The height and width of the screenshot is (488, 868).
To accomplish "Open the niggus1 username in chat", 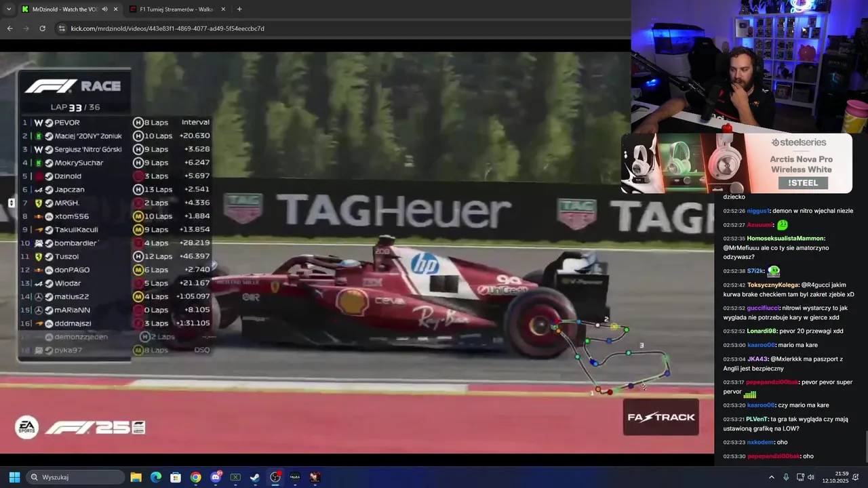I will (758, 211).
